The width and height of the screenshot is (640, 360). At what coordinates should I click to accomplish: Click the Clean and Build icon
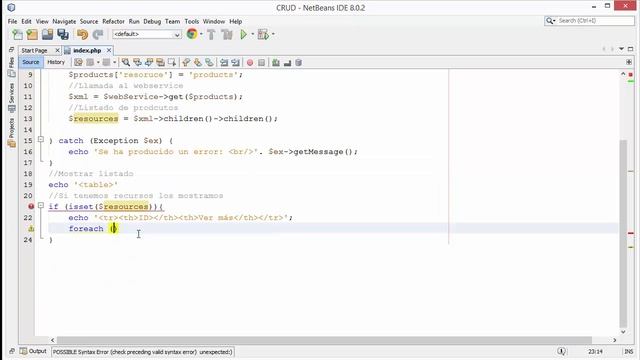[x=227, y=35]
